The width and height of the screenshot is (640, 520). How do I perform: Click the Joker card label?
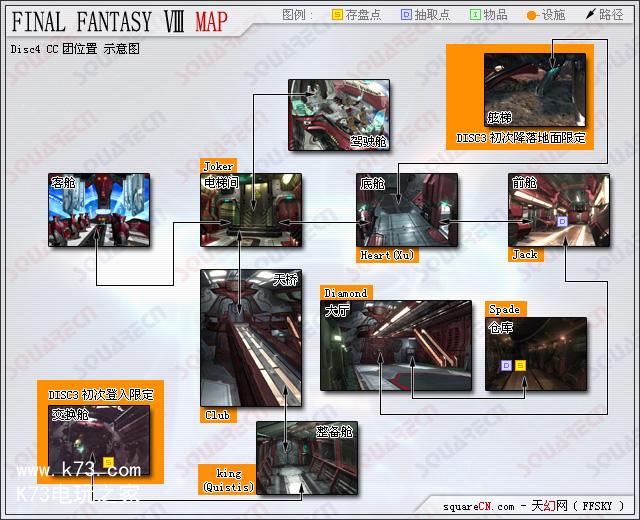(x=219, y=165)
